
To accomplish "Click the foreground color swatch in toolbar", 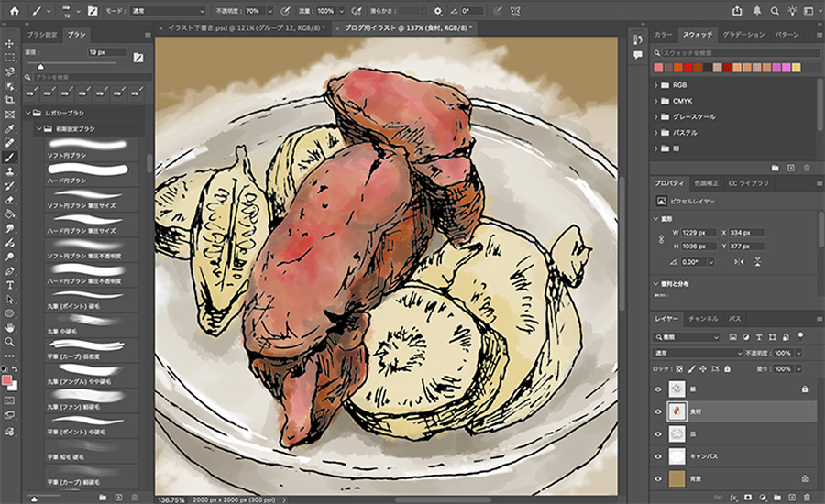I will [7, 380].
